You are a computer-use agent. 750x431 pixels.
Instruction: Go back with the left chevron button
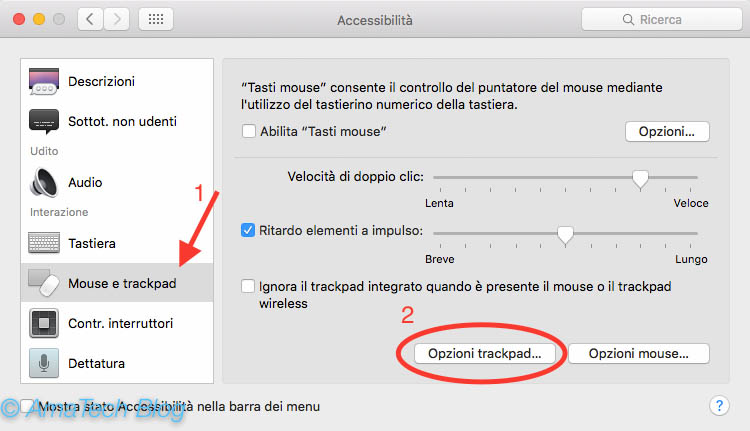point(90,20)
